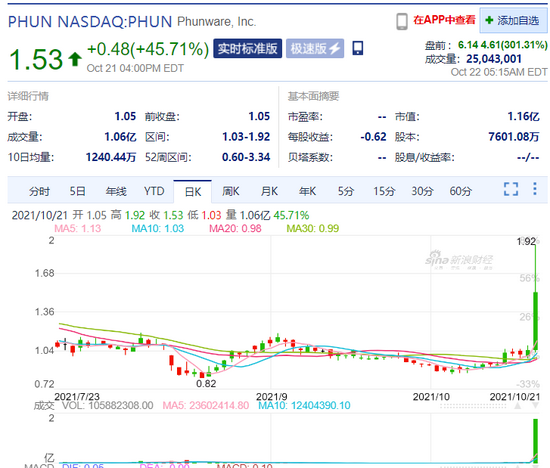This screenshot has height=468, width=550.
Task: Click the 基本面摘要 section heading
Action: pyautogui.click(x=314, y=96)
